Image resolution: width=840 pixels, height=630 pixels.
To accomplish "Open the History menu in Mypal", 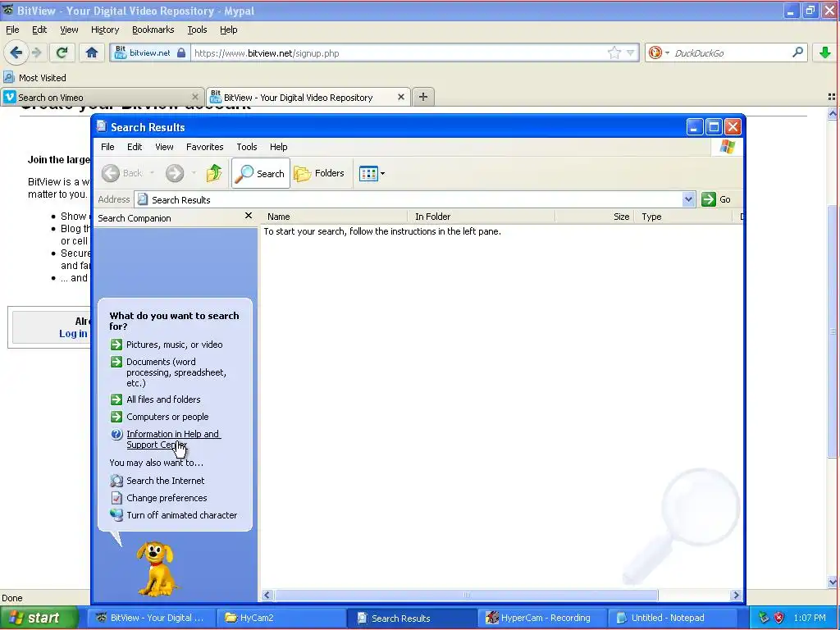I will tap(105, 30).
